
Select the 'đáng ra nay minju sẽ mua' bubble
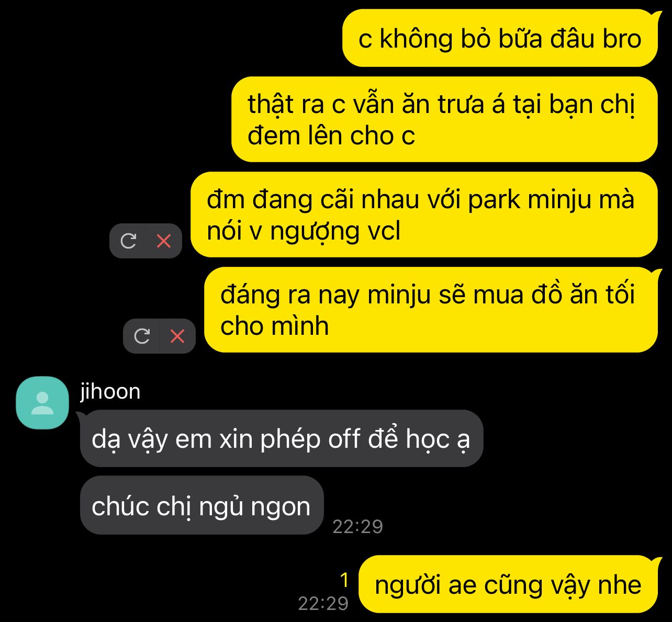coord(431,310)
